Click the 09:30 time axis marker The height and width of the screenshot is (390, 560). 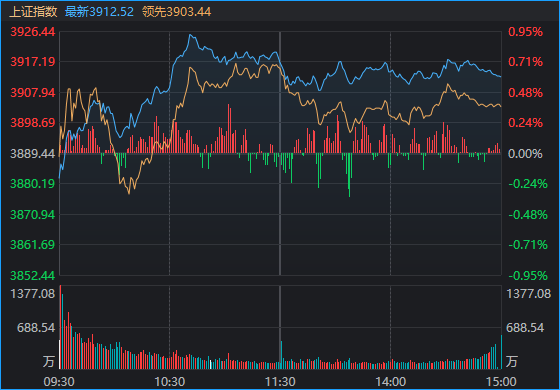pyautogui.click(x=59, y=382)
